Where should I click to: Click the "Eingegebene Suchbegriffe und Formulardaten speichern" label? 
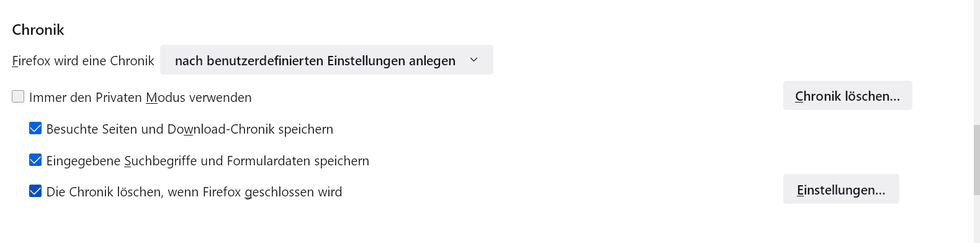tap(208, 161)
